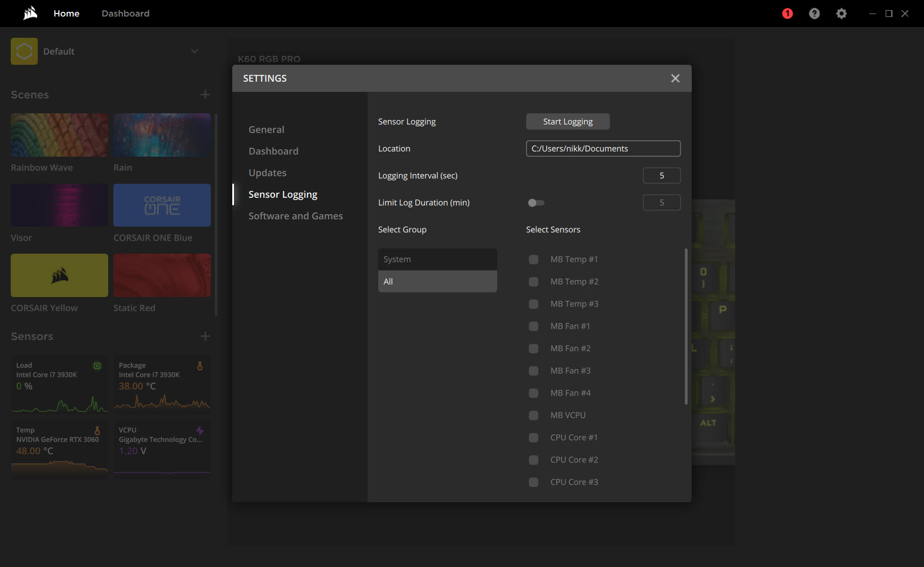Check the CPU Core #2 sensor

point(533,460)
